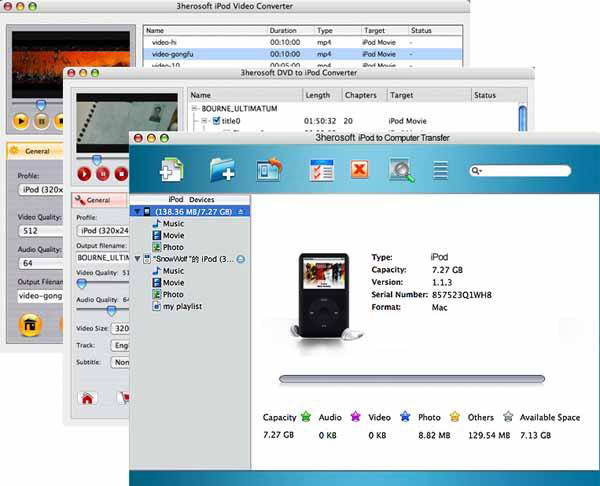The height and width of the screenshot is (486, 600).
Task: Click seek slider handle in iPod Video Converter
Action: pyautogui.click(x=41, y=104)
